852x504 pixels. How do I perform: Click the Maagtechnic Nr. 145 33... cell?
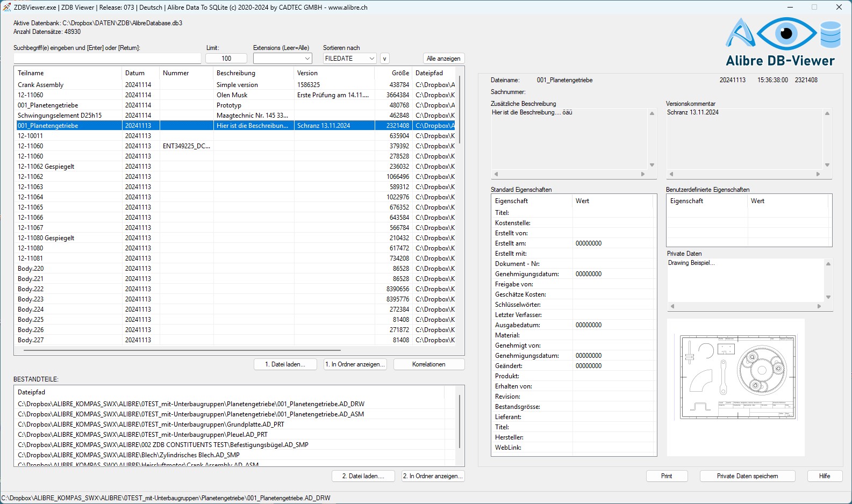(x=254, y=116)
